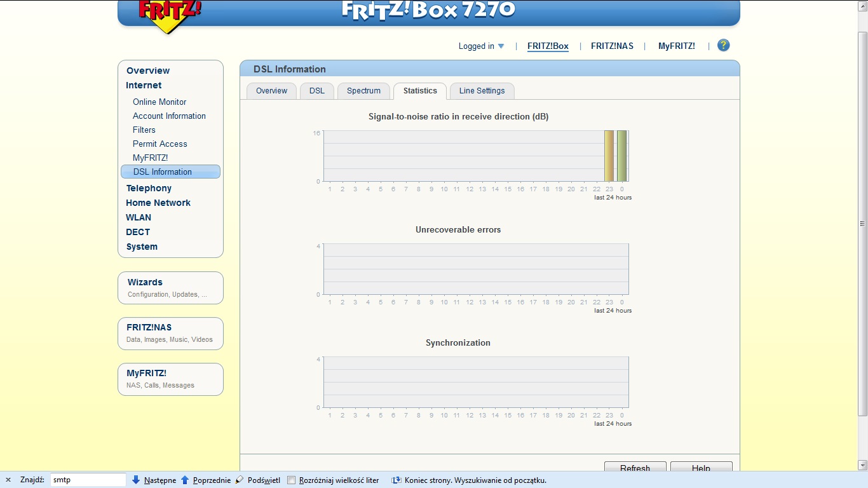This screenshot has width=868, height=488.
Task: Open Filters in the sidebar
Action: tap(144, 130)
